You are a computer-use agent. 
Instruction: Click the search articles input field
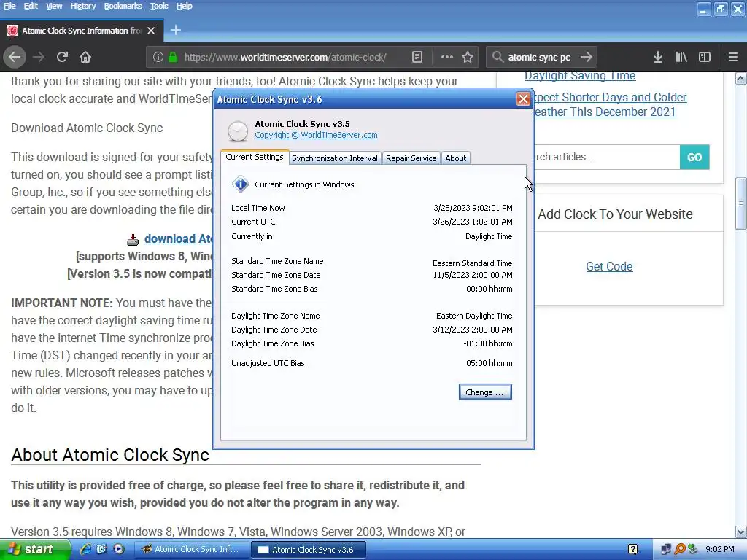click(x=606, y=157)
